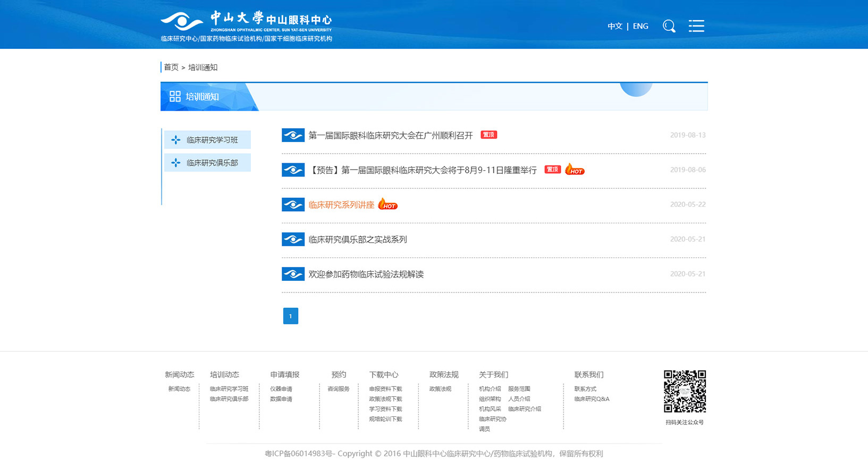Click the magnifying glass search icon
Viewport: 868px width, 468px height.
669,26
